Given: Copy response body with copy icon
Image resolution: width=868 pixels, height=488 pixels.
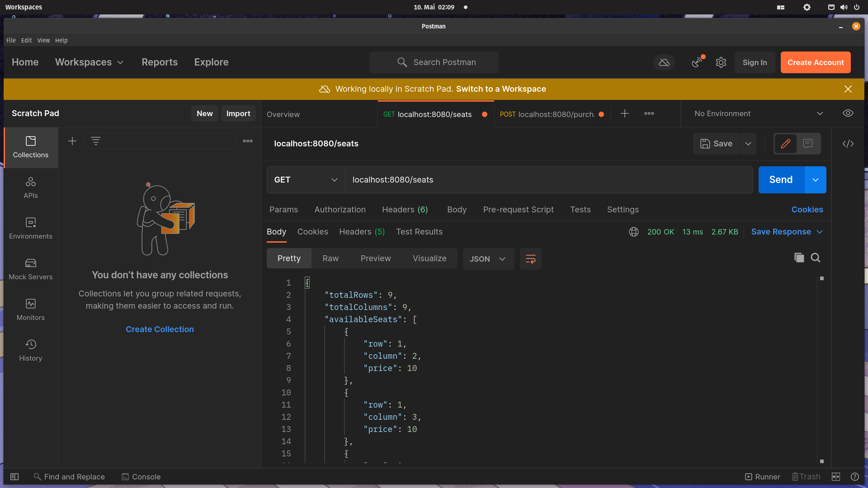Looking at the screenshot, I should [x=799, y=258].
